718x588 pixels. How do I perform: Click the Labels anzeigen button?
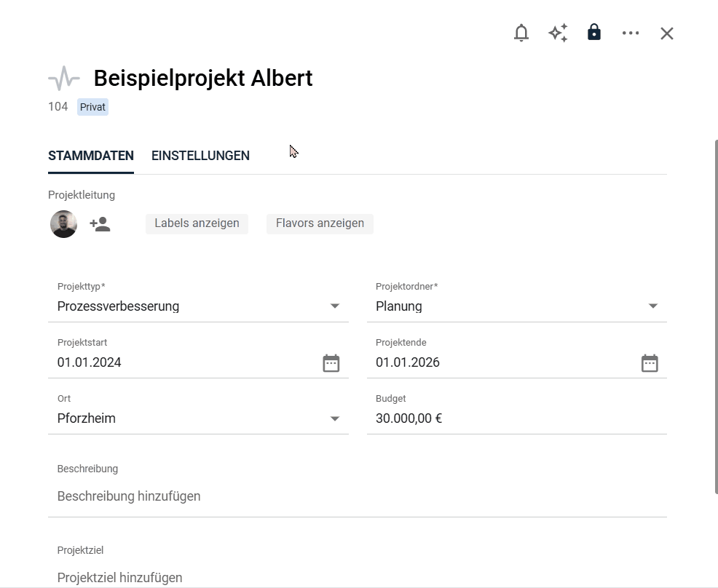[x=197, y=223]
